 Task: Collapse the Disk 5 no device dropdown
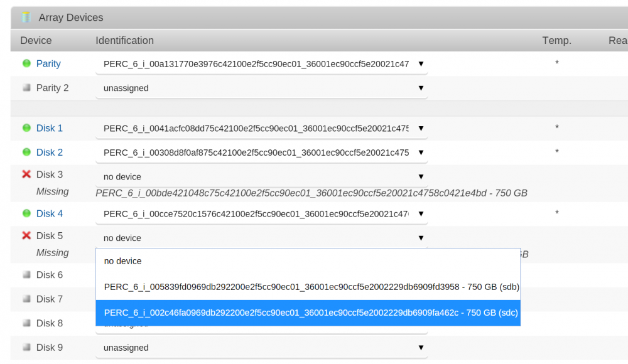[261, 238]
